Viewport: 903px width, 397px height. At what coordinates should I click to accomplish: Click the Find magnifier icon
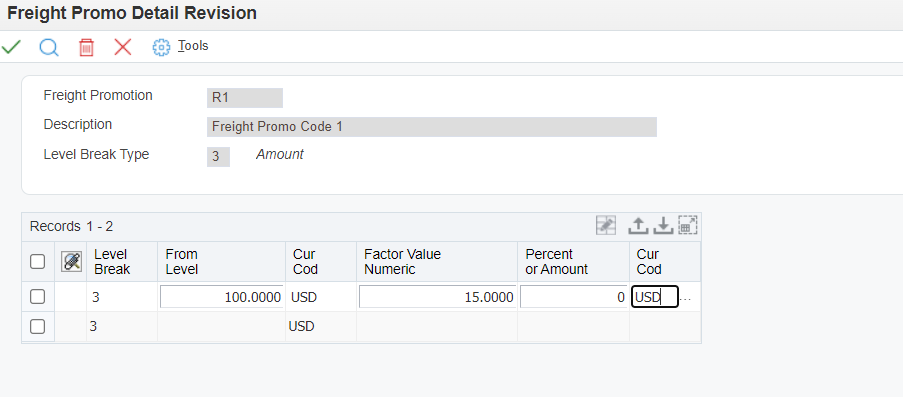49,47
